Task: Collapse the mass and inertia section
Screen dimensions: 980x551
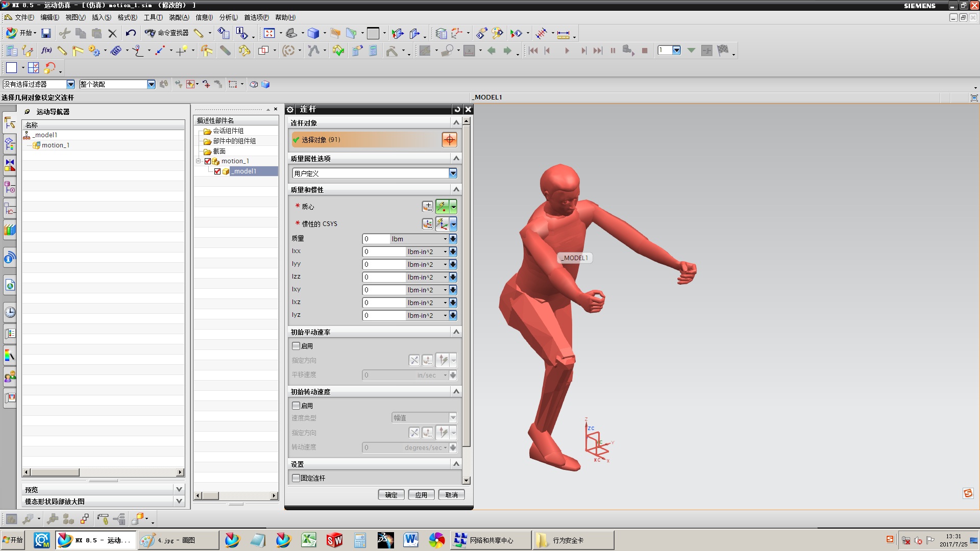Action: 456,190
